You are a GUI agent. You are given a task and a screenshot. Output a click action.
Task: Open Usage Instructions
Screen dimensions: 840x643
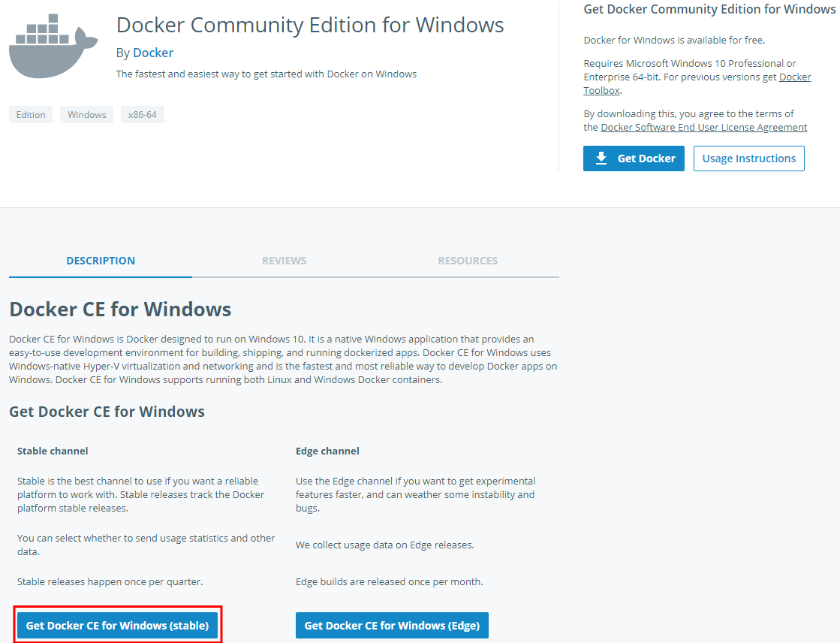(749, 158)
